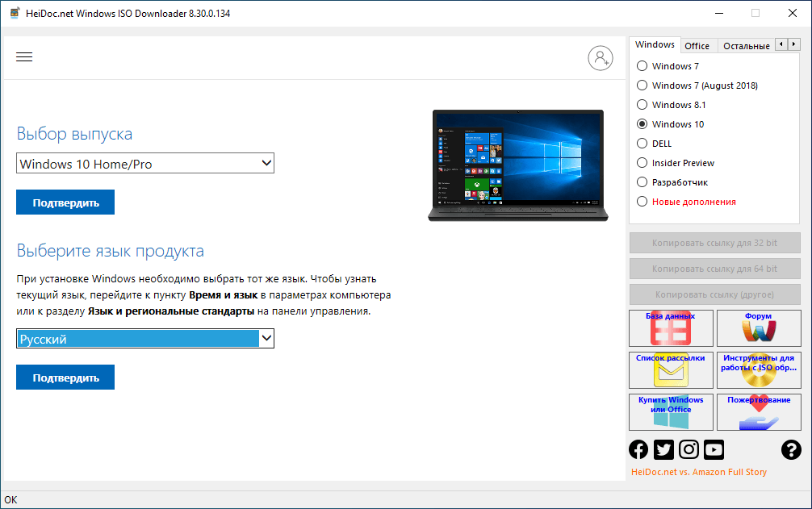Open Инструменты для работы с ISO tile

759,370
